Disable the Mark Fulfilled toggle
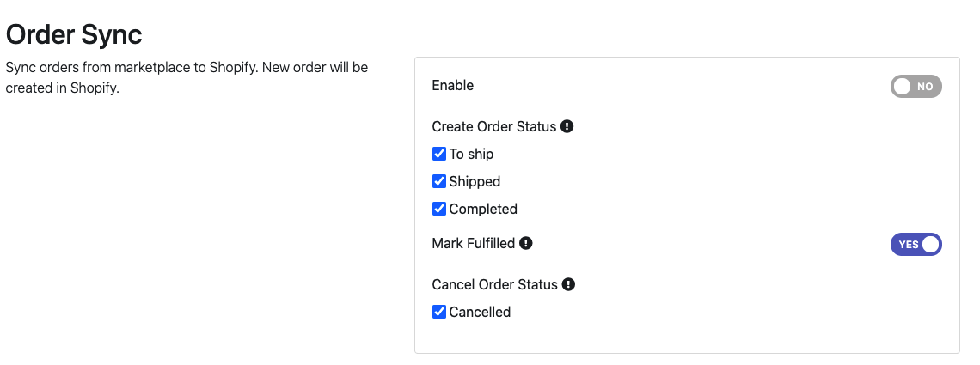The width and height of the screenshot is (980, 365). [916, 244]
